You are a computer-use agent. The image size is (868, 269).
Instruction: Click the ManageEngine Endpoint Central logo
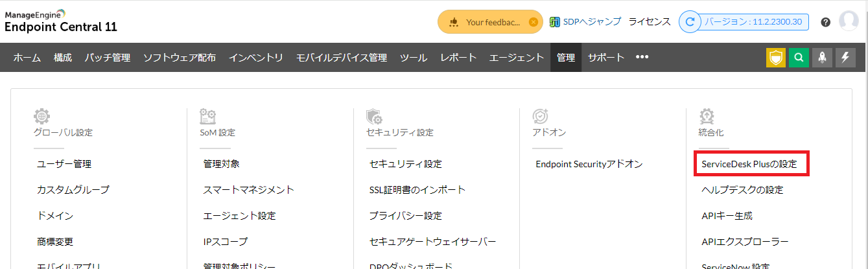61,21
